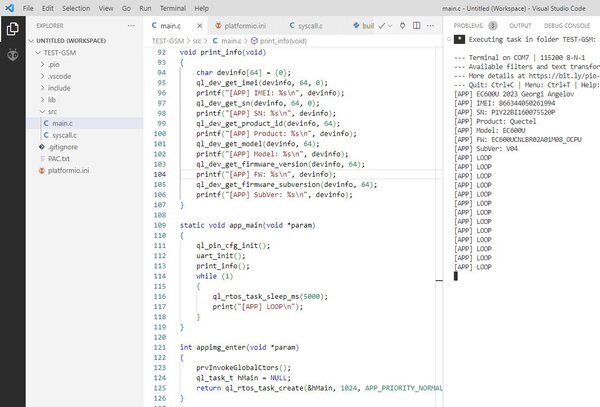Screen dimensions: 600x407
Task: Open the Explorer view in activity bar
Action: (x=12, y=29)
